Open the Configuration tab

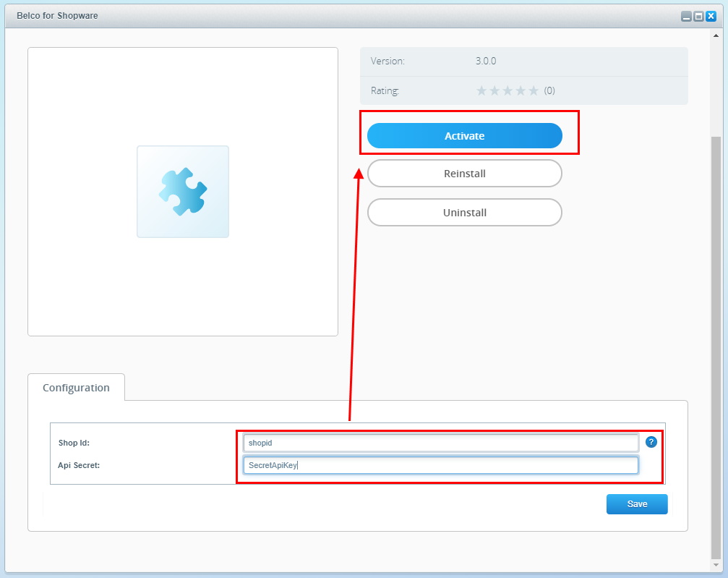[x=76, y=388]
